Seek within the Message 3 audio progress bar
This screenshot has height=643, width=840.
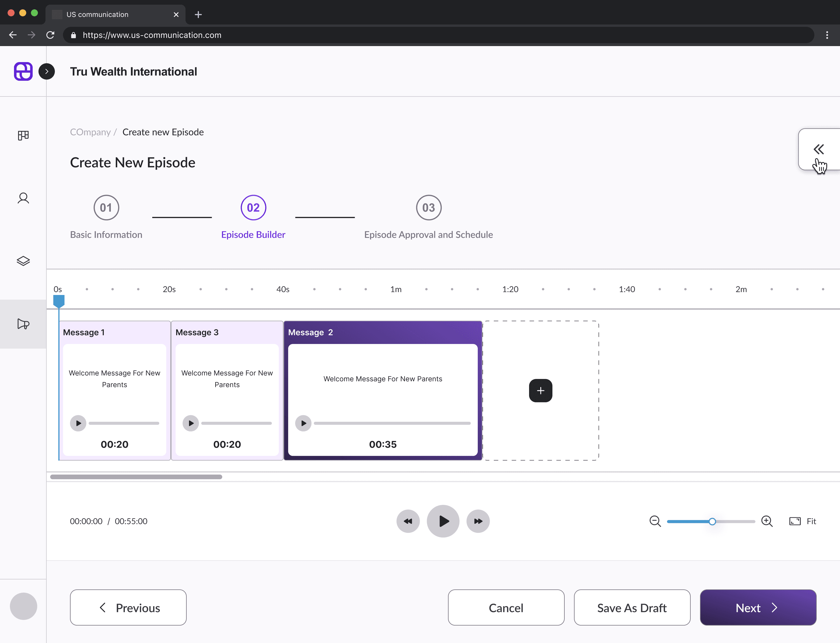click(237, 423)
